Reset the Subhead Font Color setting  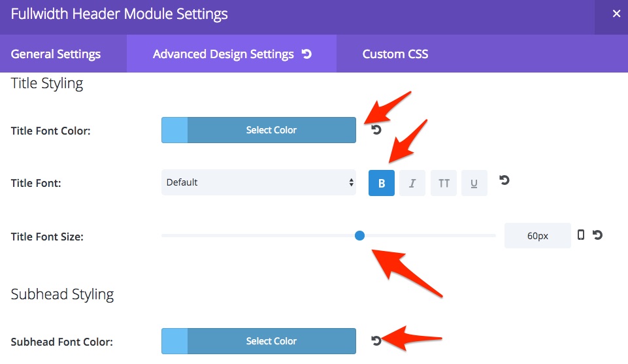tap(376, 340)
